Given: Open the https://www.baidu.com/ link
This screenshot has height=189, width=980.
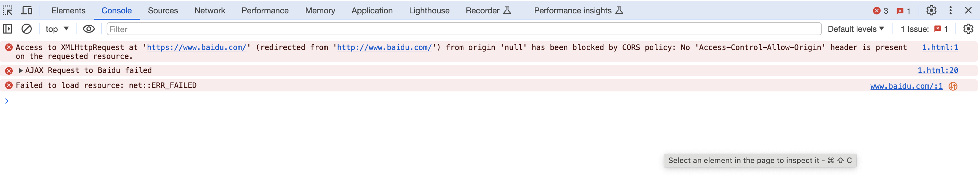Looking at the screenshot, I should click(x=196, y=48).
